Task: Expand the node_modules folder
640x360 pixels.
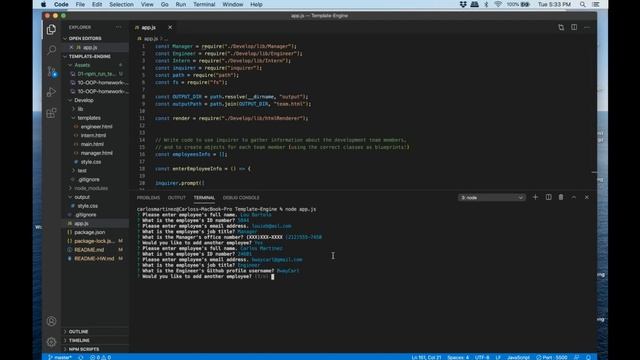Action: (91, 188)
